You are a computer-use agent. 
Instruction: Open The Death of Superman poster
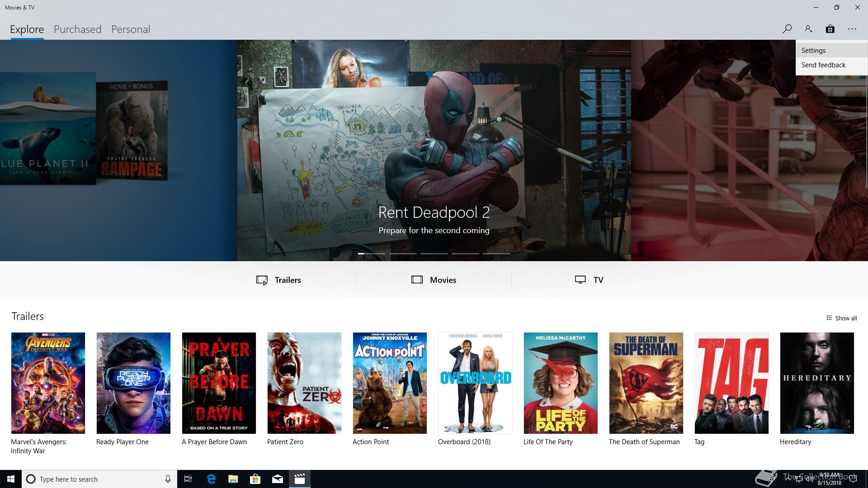[646, 383]
